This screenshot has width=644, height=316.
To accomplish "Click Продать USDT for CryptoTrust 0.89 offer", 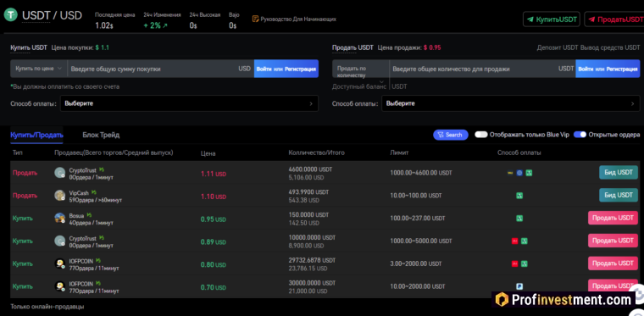I will (x=613, y=241).
